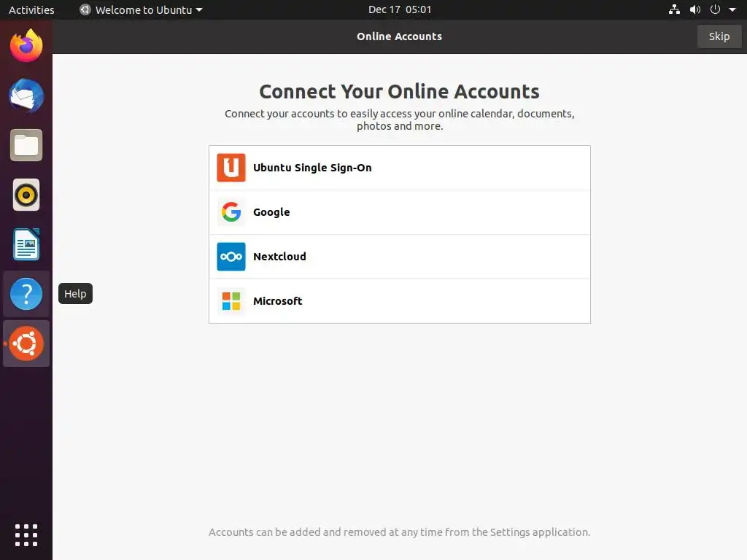Screen dimensions: 747x560
Task: Click the Settings application footer note
Action: 399,532
